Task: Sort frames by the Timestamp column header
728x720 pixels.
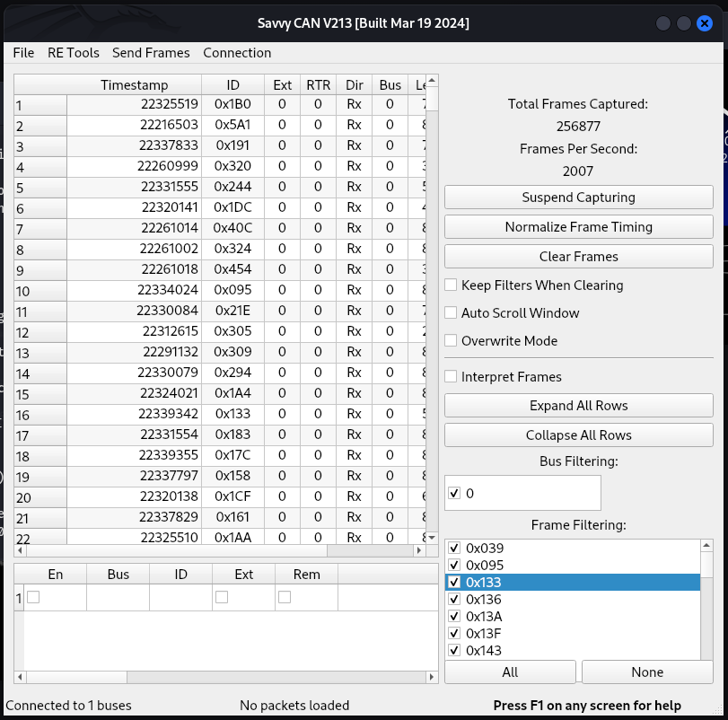Action: (x=134, y=85)
